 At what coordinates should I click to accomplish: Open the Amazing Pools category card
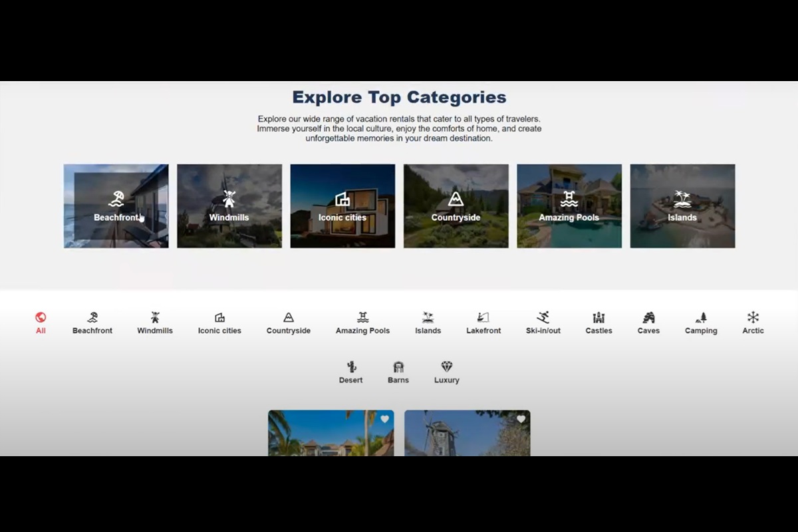(x=569, y=206)
